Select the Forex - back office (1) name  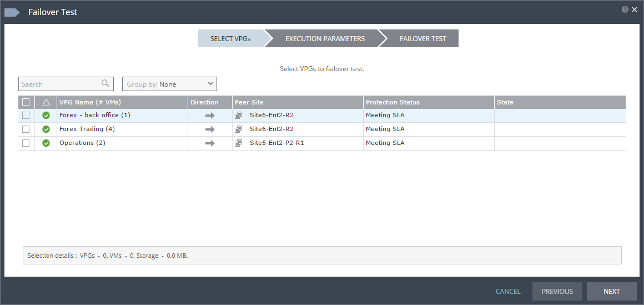(x=95, y=115)
